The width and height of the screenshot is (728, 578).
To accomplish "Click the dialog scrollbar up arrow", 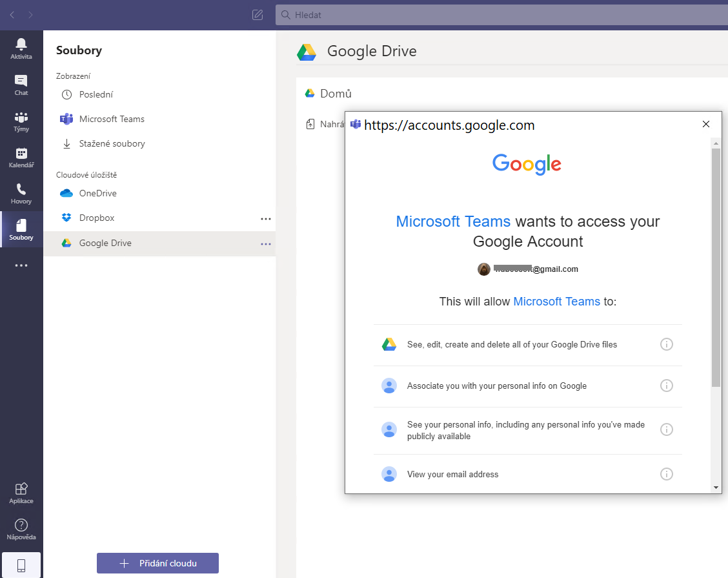I will 716,143.
